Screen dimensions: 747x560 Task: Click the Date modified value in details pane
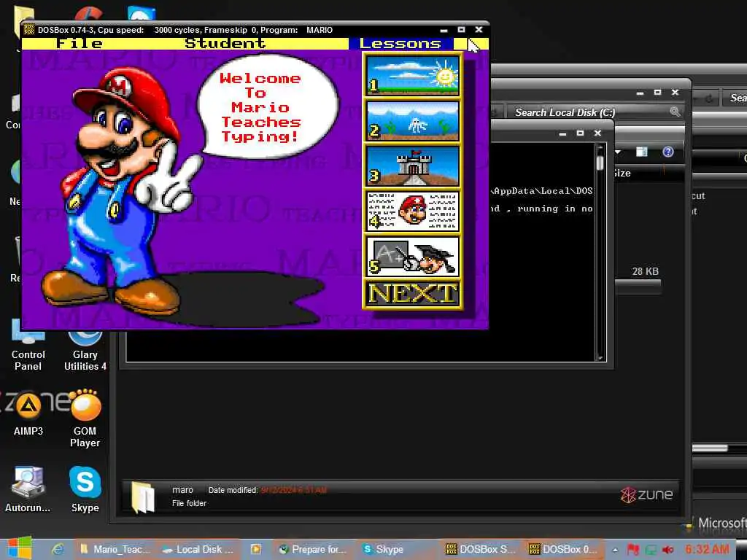(x=293, y=490)
